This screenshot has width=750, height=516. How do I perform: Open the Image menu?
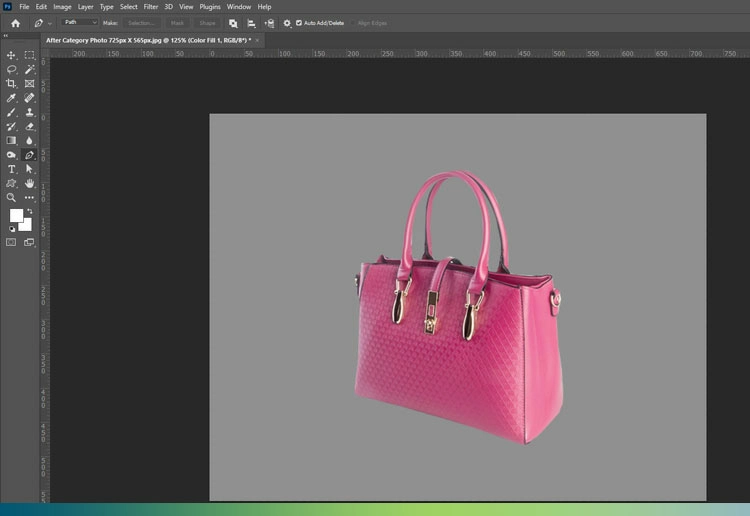[62, 7]
